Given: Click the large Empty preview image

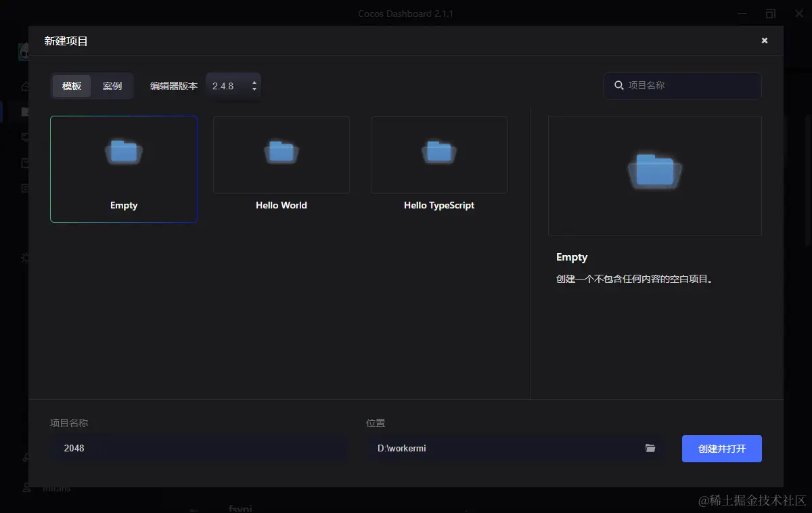Looking at the screenshot, I should pos(655,175).
